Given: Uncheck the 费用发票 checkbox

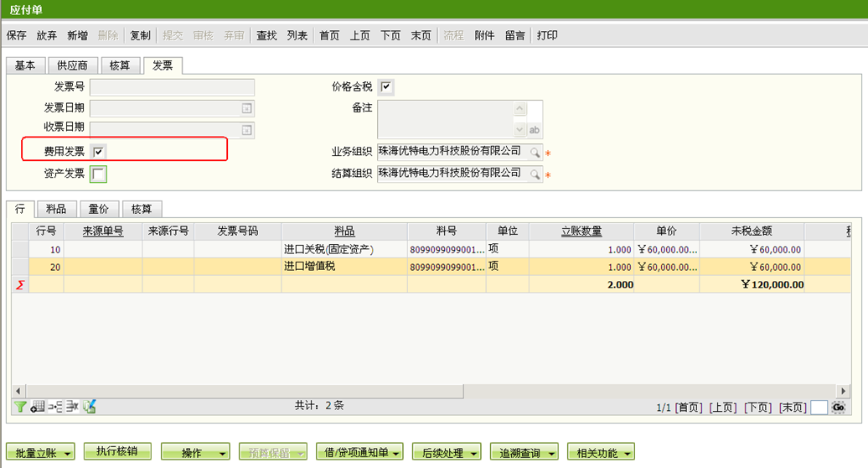Looking at the screenshot, I should (x=99, y=152).
